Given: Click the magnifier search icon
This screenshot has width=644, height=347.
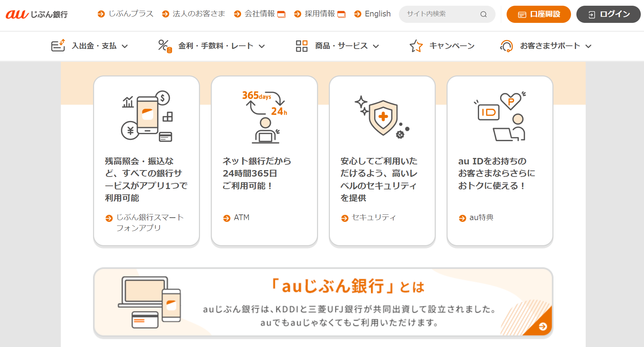Looking at the screenshot, I should pyautogui.click(x=483, y=14).
